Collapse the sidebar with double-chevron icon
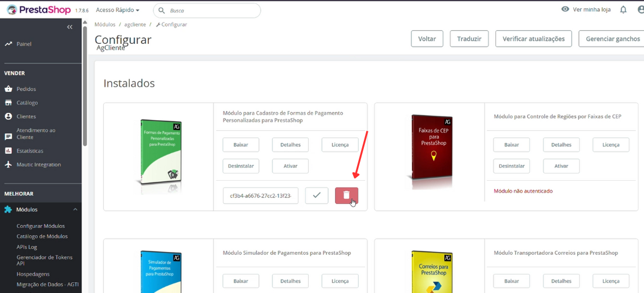The width and height of the screenshot is (644, 293). point(70,27)
